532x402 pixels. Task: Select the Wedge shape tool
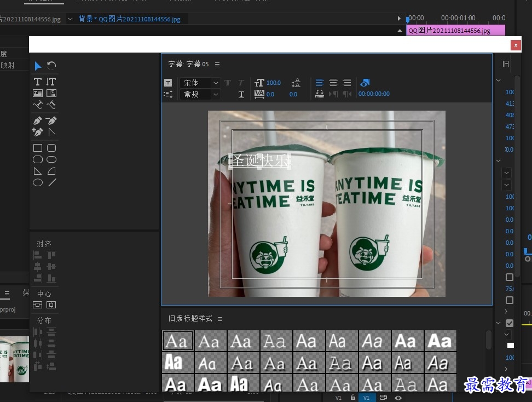point(38,171)
